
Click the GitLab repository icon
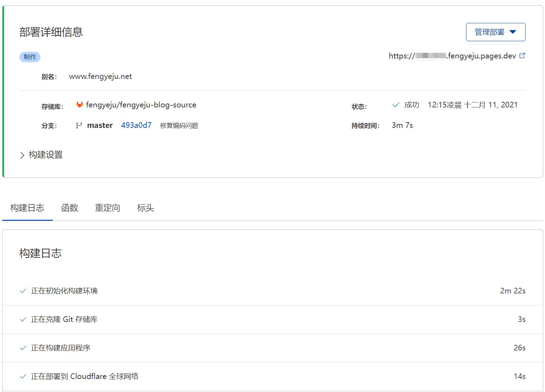[x=79, y=105]
